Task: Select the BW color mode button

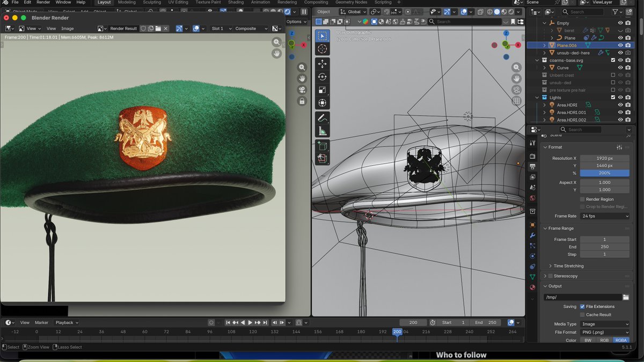Action: tap(588, 341)
